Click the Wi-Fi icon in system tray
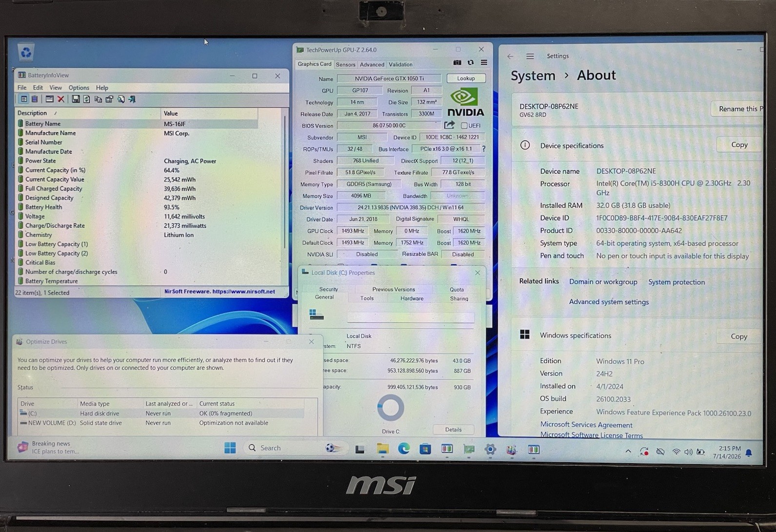Viewport: 776px width, 532px height. point(676,452)
